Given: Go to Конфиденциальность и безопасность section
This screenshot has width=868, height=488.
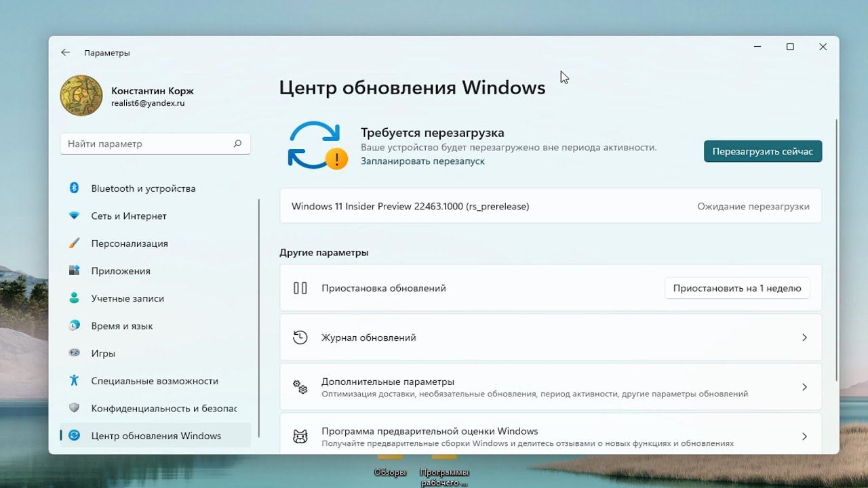Looking at the screenshot, I should (155, 408).
